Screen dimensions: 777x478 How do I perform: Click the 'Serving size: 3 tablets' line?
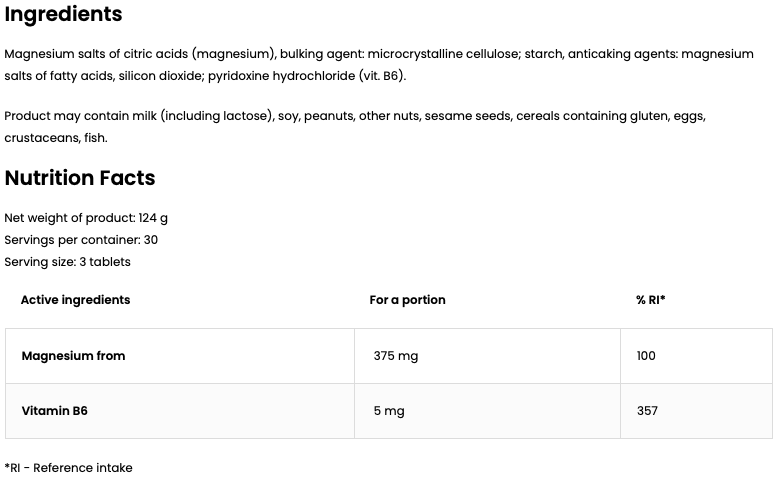pos(67,262)
